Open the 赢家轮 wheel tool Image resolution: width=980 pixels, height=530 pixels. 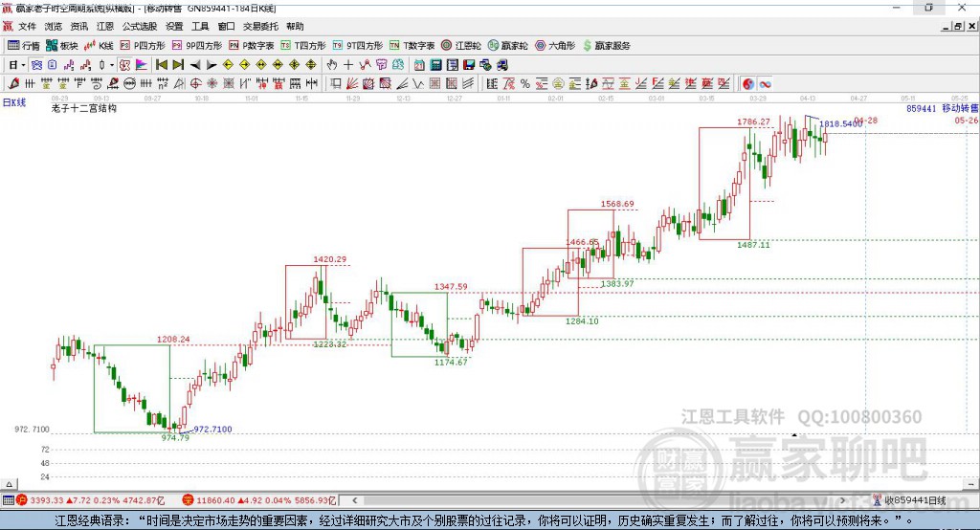pyautogui.click(x=507, y=46)
